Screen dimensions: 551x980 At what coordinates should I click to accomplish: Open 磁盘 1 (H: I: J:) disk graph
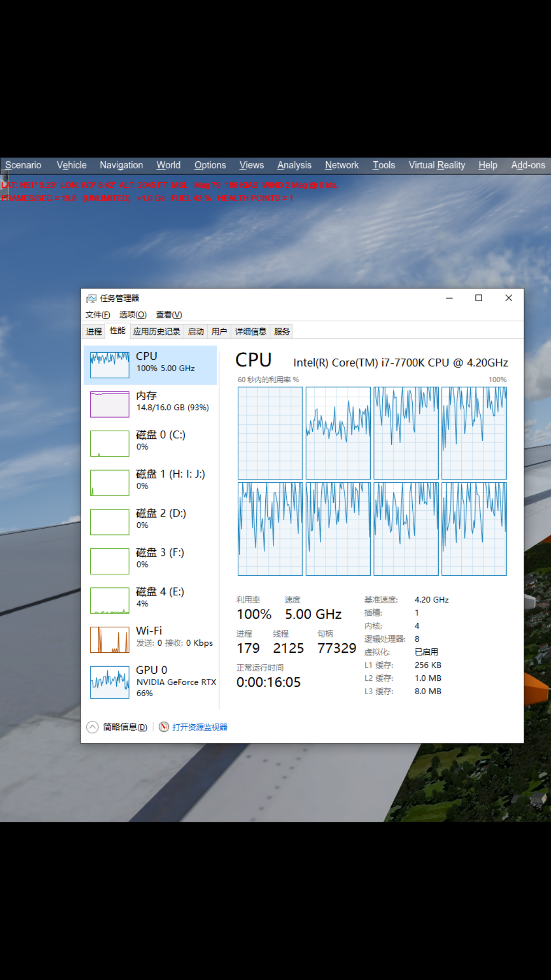(110, 483)
